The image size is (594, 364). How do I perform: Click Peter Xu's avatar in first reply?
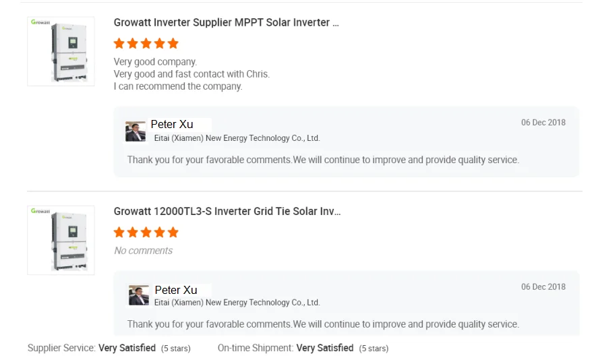[x=136, y=131]
